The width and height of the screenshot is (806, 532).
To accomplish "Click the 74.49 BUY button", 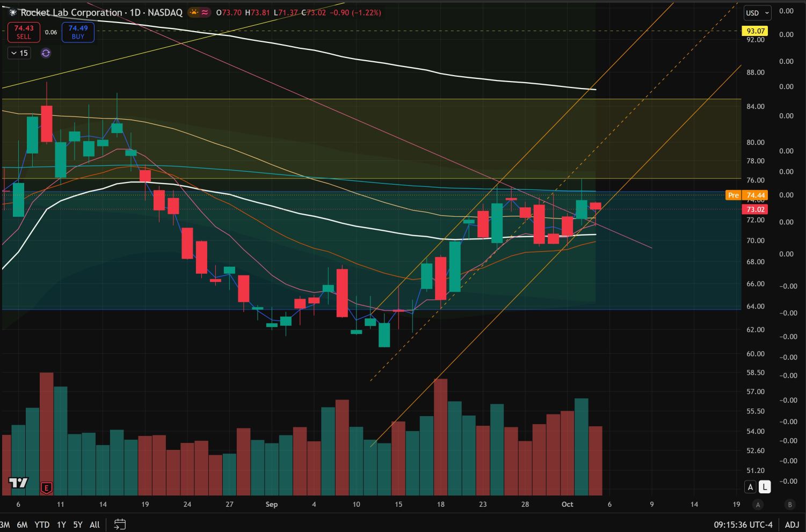I will pos(78,32).
